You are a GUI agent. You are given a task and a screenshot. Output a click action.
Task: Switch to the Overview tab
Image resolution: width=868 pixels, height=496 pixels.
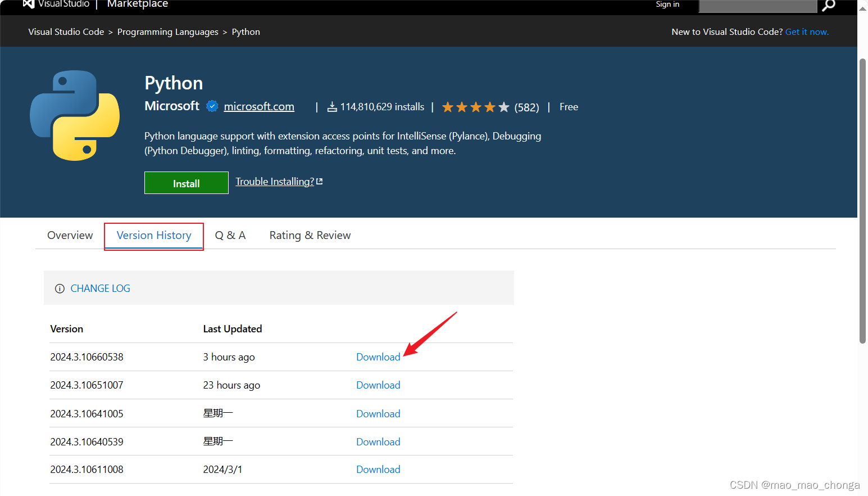(70, 235)
